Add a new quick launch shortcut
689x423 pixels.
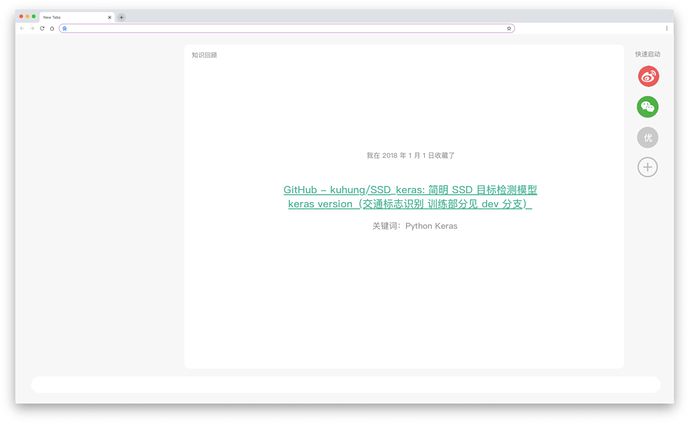tap(648, 167)
